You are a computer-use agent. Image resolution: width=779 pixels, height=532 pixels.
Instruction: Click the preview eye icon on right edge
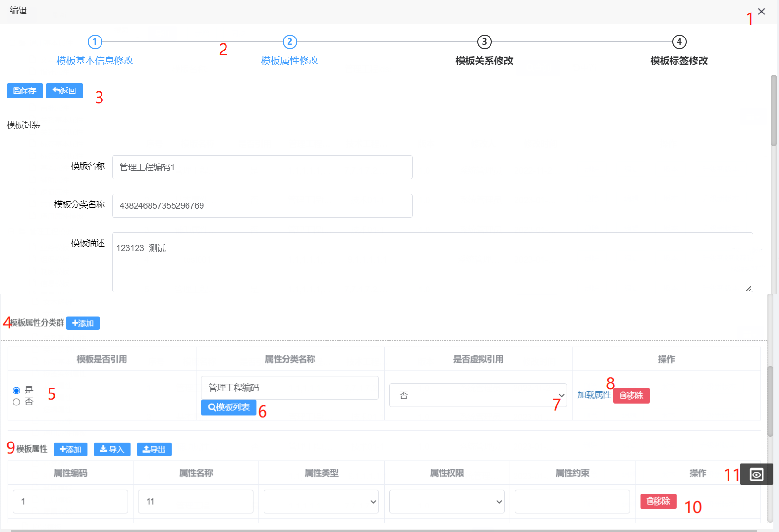756,474
